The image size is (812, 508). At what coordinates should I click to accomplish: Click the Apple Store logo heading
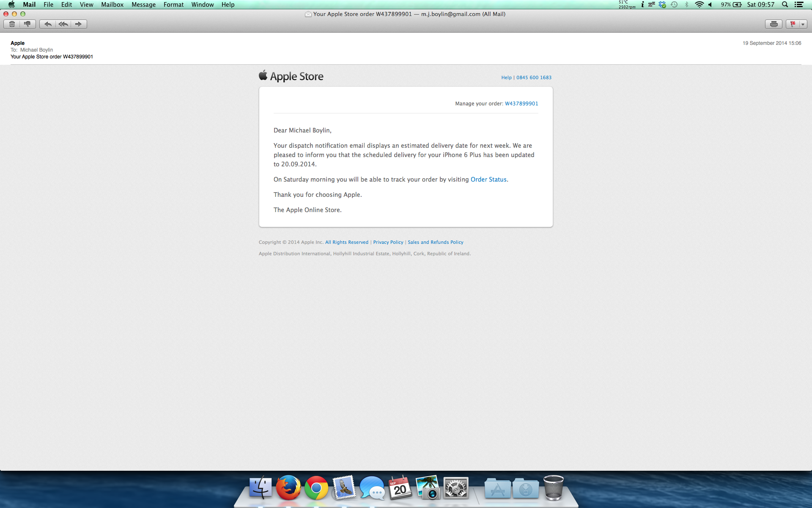291,76
